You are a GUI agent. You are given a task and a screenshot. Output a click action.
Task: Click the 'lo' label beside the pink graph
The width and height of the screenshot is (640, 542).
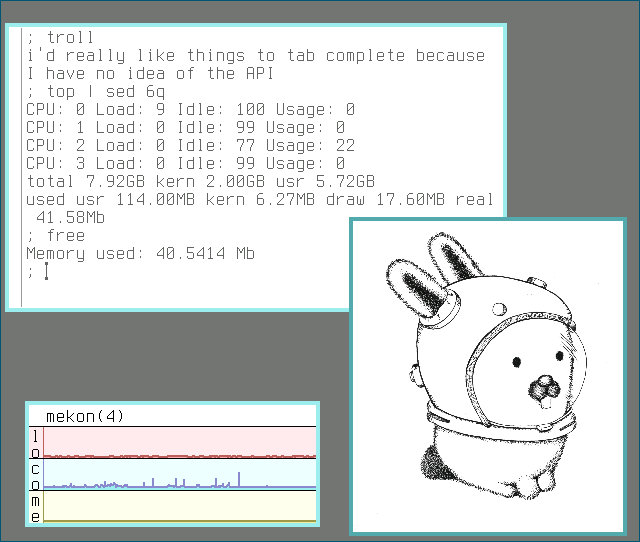click(36, 444)
